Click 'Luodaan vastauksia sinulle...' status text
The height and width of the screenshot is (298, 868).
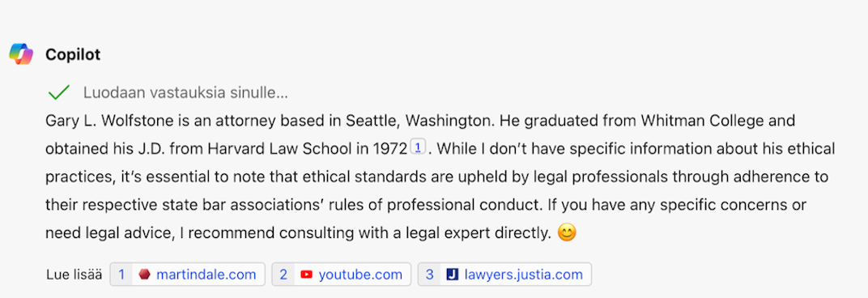point(185,92)
